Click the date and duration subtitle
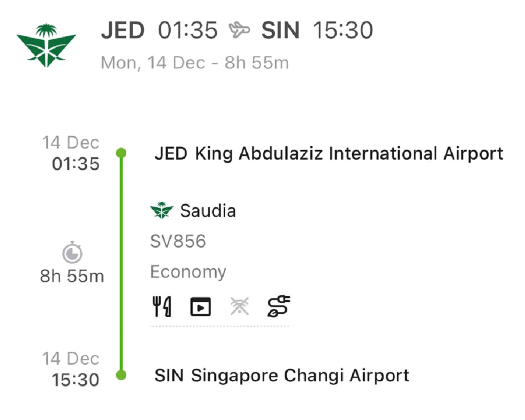Viewport: 525px width, 420px height. coord(194,63)
